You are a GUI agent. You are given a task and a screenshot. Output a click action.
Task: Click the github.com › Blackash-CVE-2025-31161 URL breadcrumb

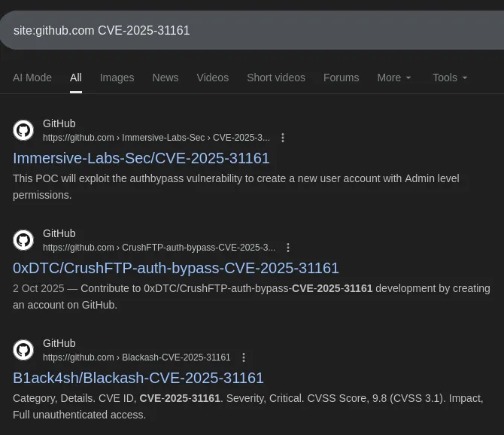coord(137,357)
